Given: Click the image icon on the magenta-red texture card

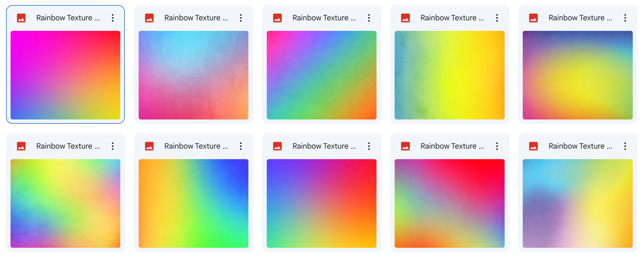Looking at the screenshot, I should pyautogui.click(x=21, y=18).
